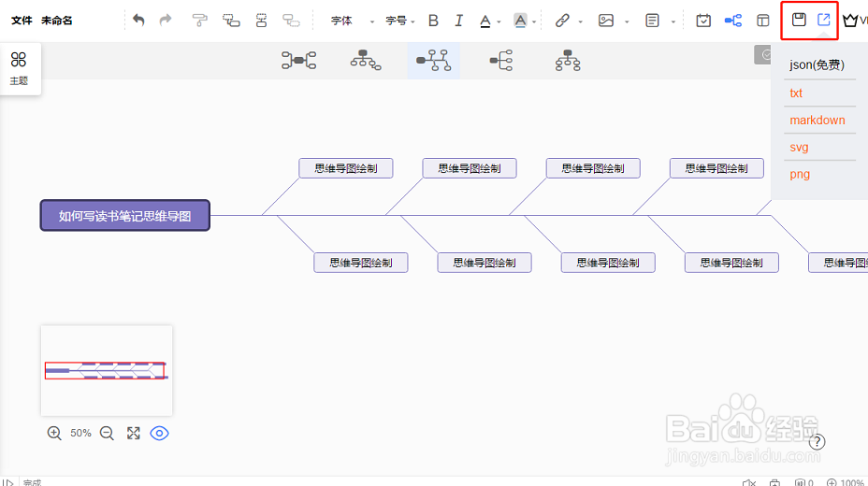Undo the last action
868x486 pixels.
click(138, 21)
